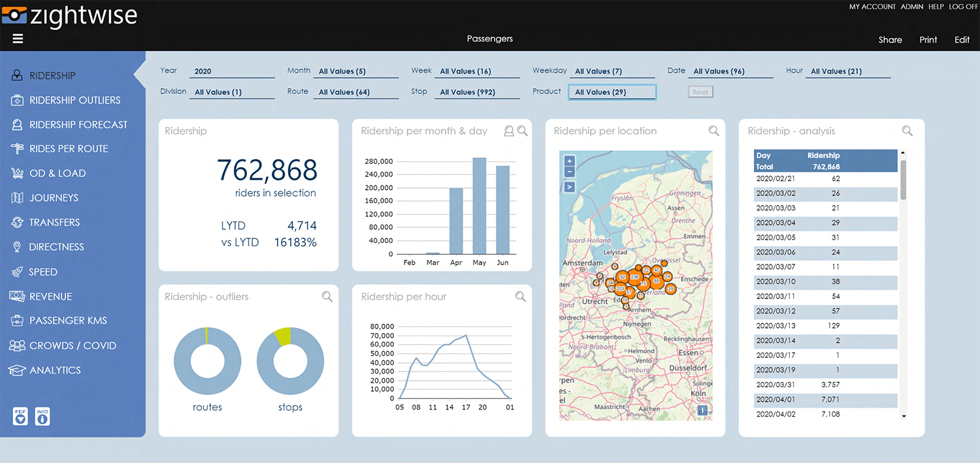
Task: Select the CROWDS / COVID sidebar icon
Action: (18, 345)
